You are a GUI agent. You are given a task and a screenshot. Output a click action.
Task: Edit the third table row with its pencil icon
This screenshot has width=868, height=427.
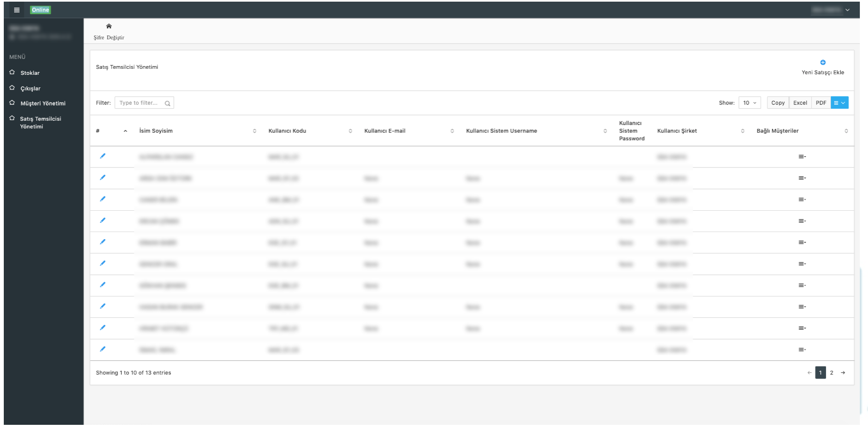pos(103,199)
